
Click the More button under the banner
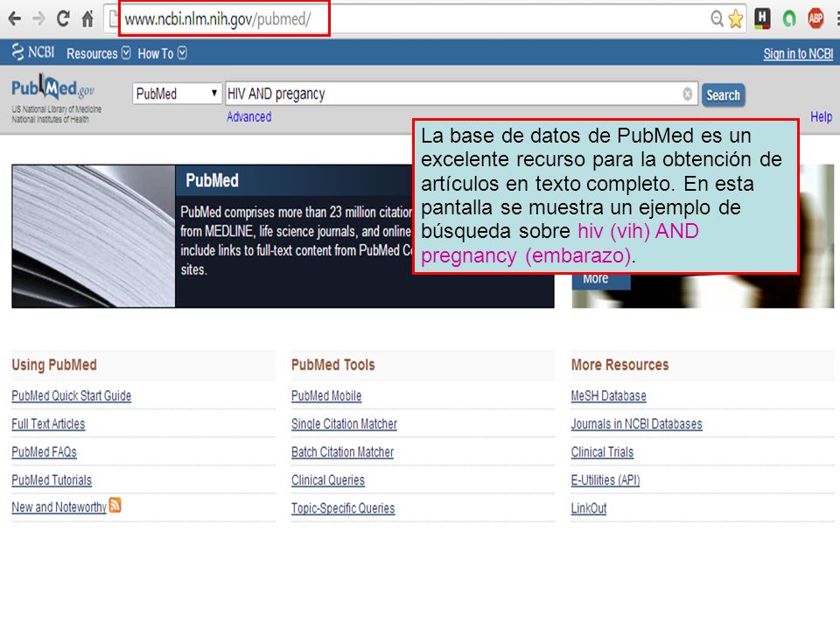point(601,280)
